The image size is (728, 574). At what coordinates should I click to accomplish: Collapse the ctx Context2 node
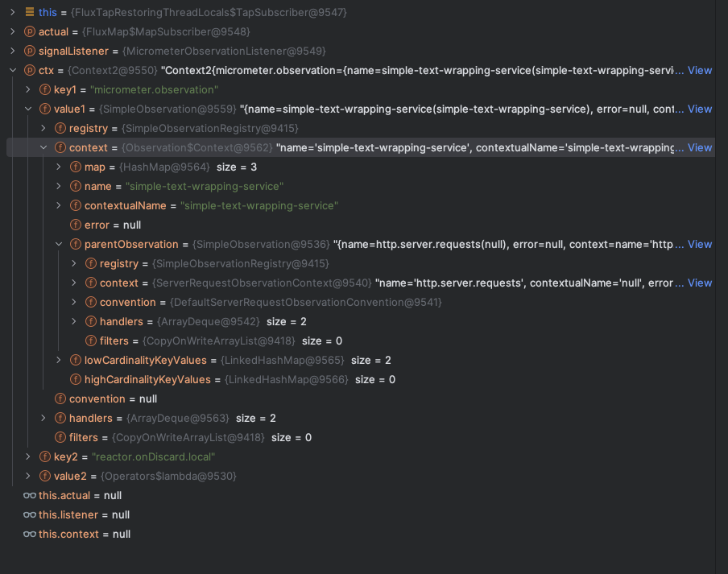(13, 71)
